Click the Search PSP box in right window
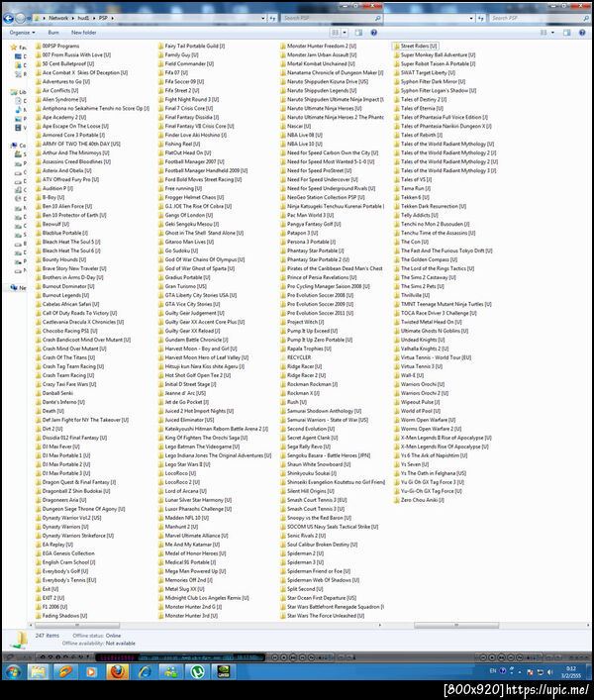This screenshot has width=594, height=700. tap(540, 18)
